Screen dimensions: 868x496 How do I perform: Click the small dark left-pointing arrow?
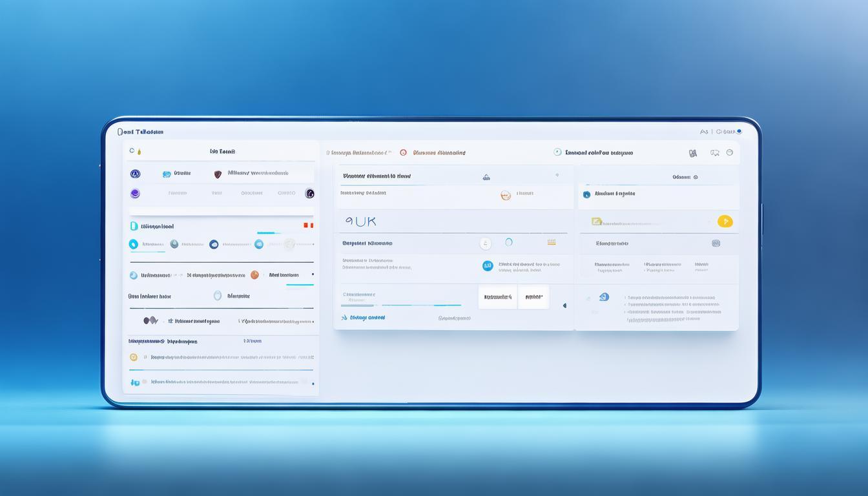[x=564, y=305]
